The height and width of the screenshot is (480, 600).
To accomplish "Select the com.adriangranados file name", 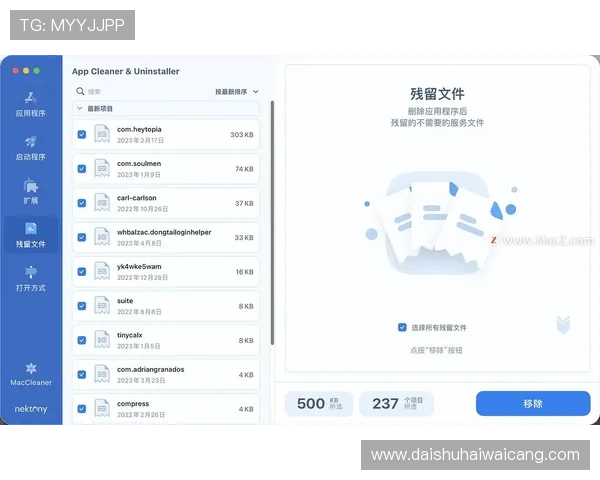I will click(x=151, y=369).
